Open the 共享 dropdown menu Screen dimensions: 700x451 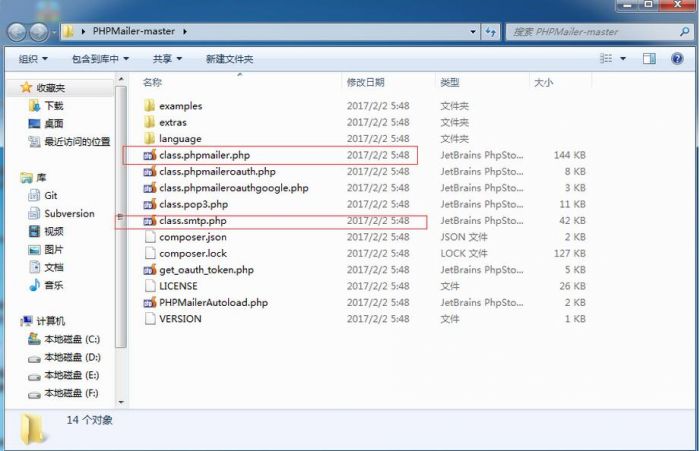pos(167,59)
